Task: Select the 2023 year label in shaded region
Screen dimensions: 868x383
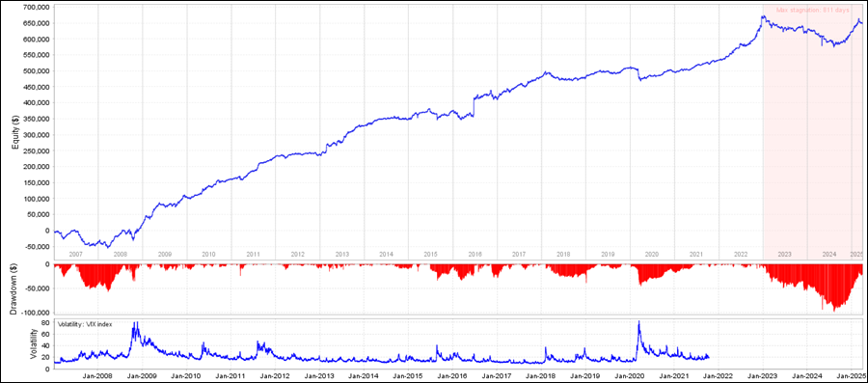Action: 784,254
